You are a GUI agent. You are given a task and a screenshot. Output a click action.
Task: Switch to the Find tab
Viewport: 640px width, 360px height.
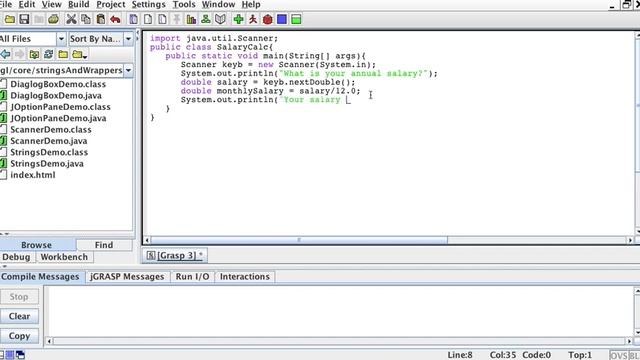(104, 245)
